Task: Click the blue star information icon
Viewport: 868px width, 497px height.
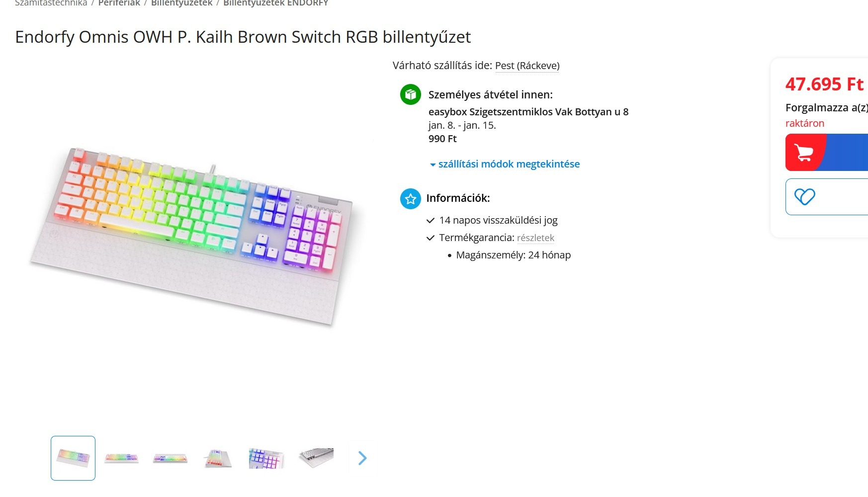Action: tap(411, 199)
